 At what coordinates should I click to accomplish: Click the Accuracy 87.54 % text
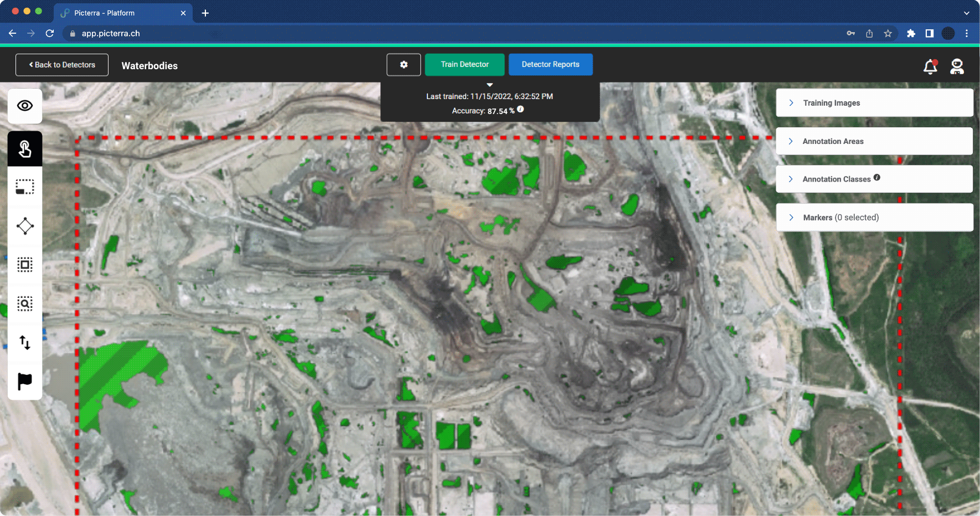click(483, 111)
